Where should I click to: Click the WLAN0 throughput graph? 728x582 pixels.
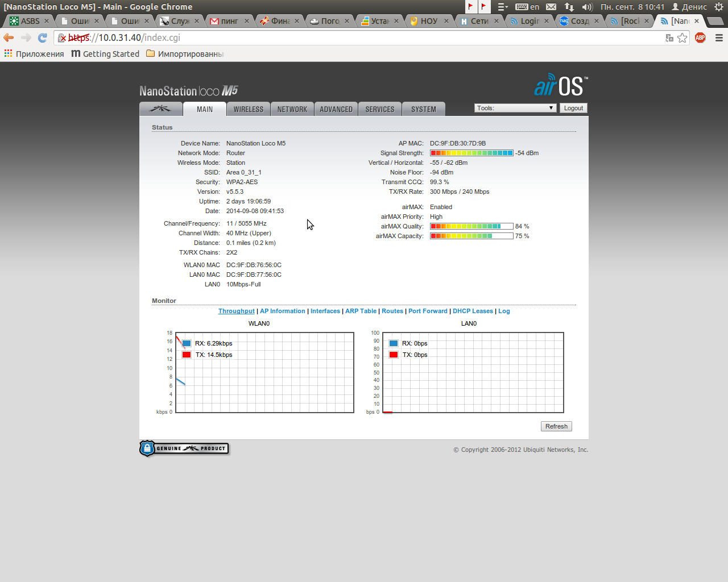(x=264, y=372)
